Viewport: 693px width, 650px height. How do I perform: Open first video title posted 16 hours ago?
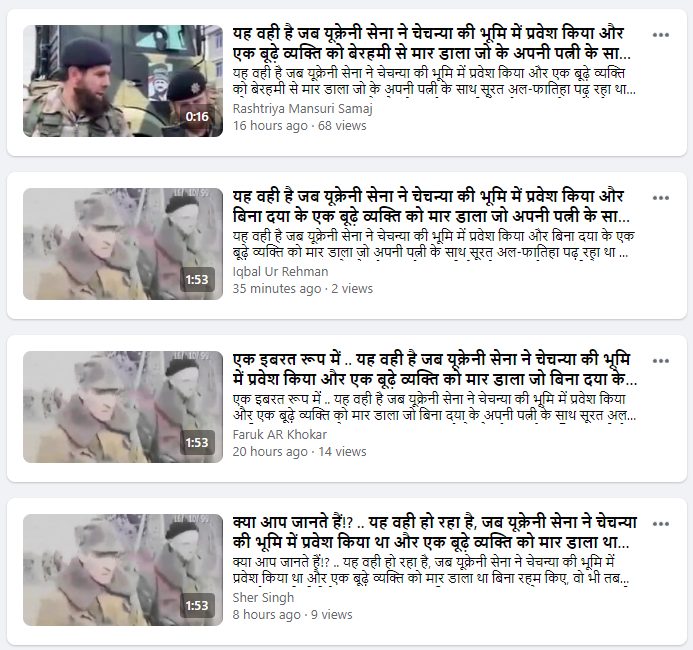pos(432,43)
